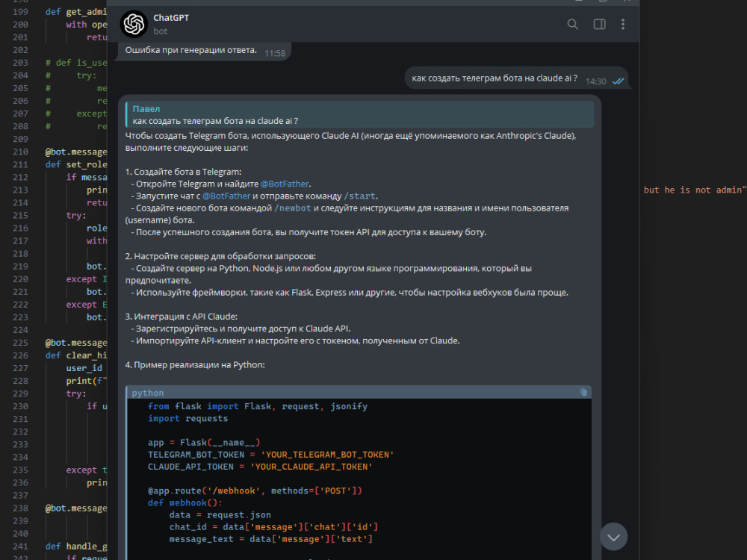
Task: Click 'def get_admi' line 199 in editor
Action: 76,12
